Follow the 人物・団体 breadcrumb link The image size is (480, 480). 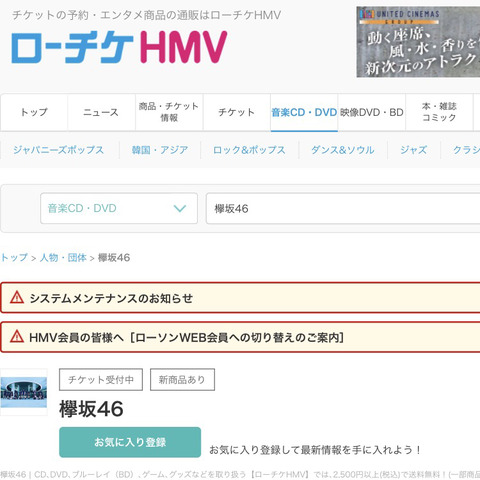coord(63,258)
